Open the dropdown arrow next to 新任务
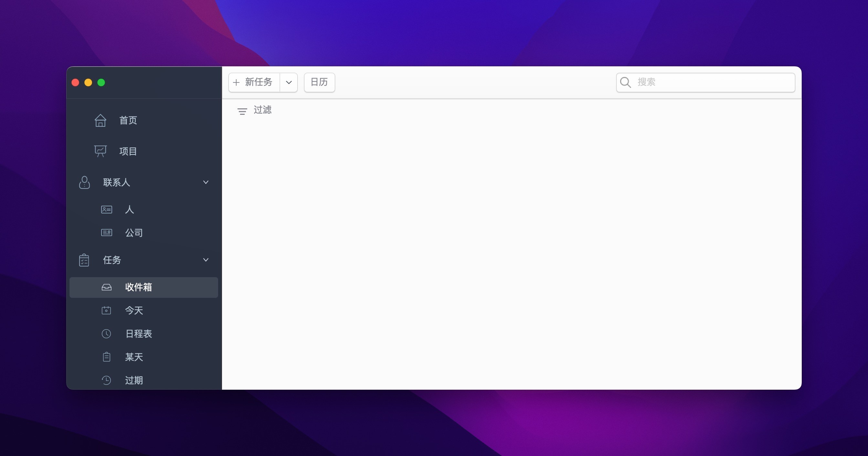This screenshot has height=456, width=868. coord(289,82)
